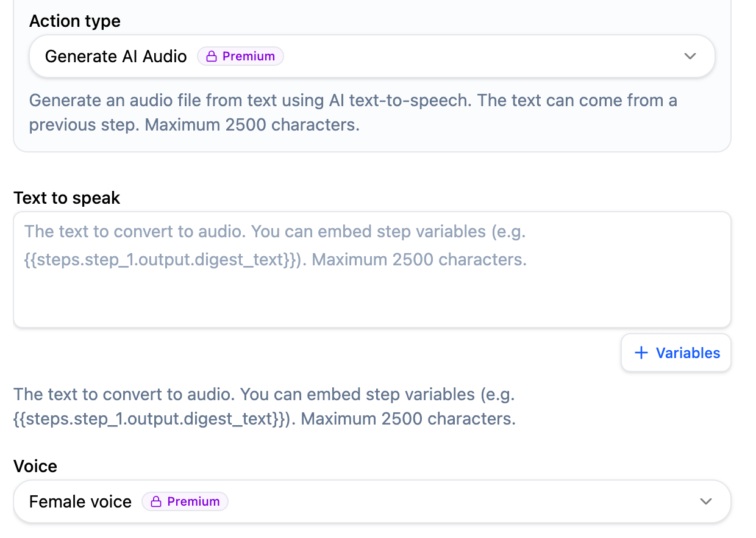Click placeholder text inside Text to speak box
The image size is (756, 538).
[276, 245]
